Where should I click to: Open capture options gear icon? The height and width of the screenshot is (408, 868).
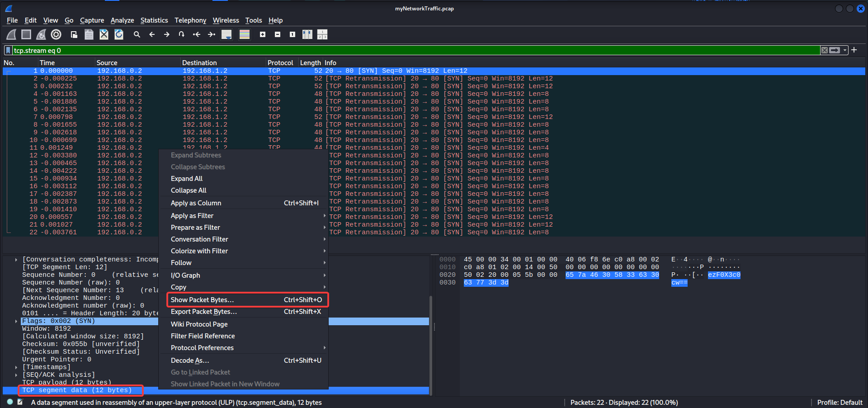click(56, 34)
